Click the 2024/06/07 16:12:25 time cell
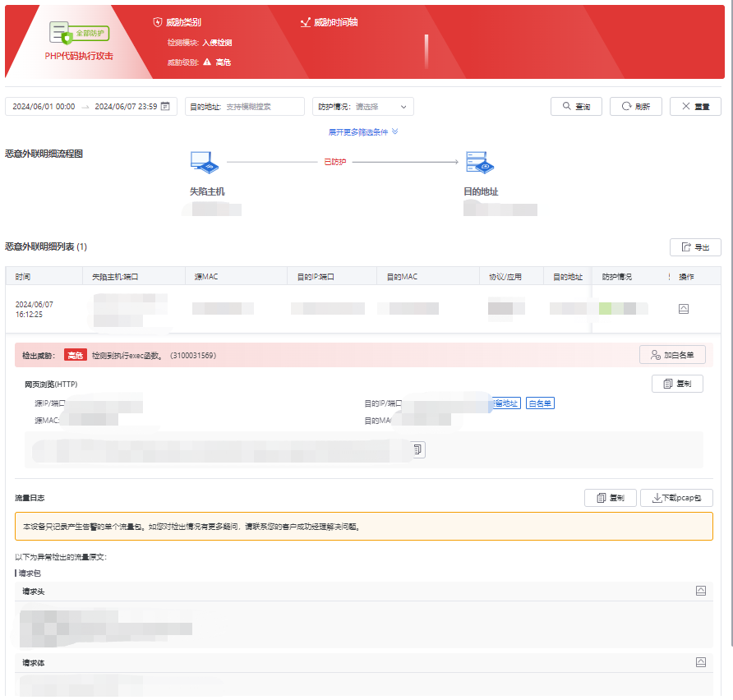Screen dimensions: 733x700 [x=35, y=310]
